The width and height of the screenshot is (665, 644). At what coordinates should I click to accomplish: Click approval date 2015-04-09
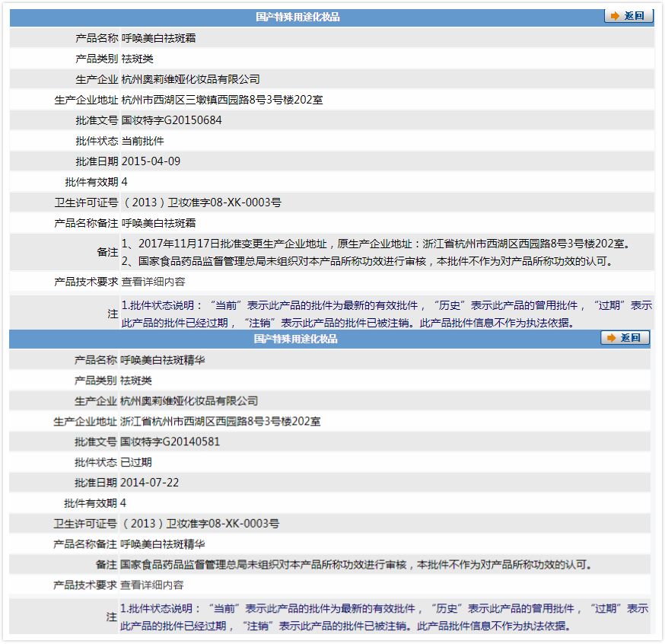point(151,161)
